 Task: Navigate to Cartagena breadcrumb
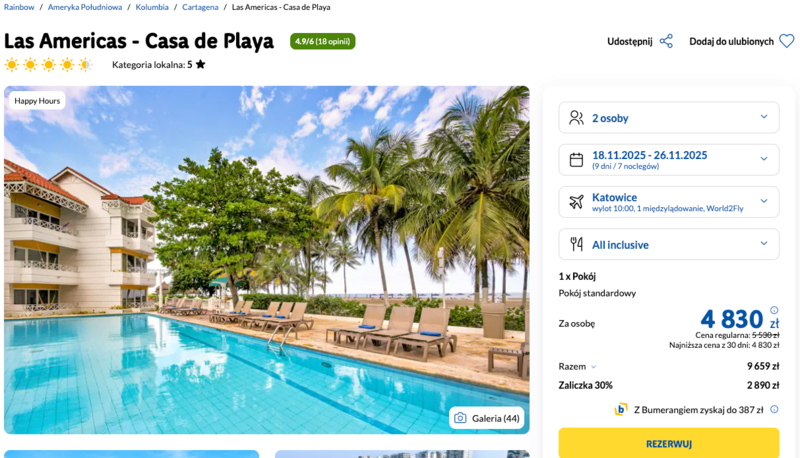200,7
